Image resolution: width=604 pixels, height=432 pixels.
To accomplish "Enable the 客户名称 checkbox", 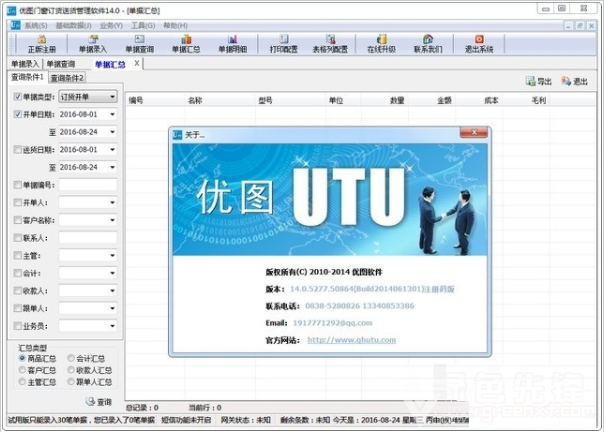I will pos(17,220).
